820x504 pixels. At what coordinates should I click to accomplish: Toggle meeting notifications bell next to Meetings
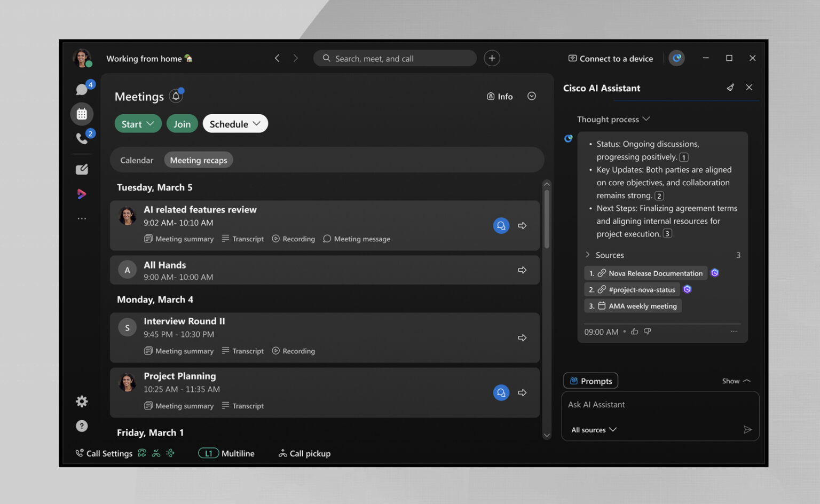click(x=176, y=96)
